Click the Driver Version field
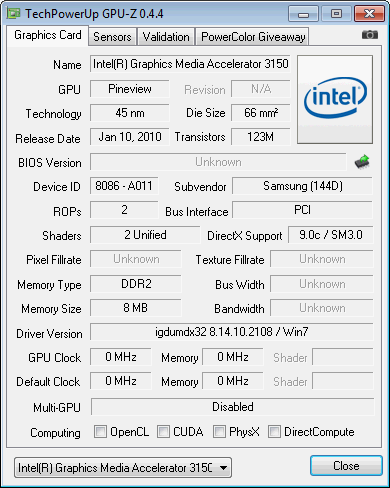The image size is (390, 488). point(232,332)
